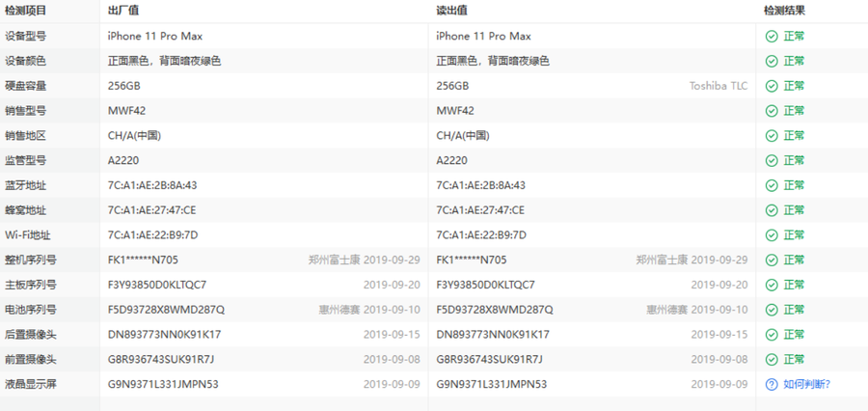868x411 pixels.
Task: Click factory value CH/A(中国)
Action: (x=134, y=136)
